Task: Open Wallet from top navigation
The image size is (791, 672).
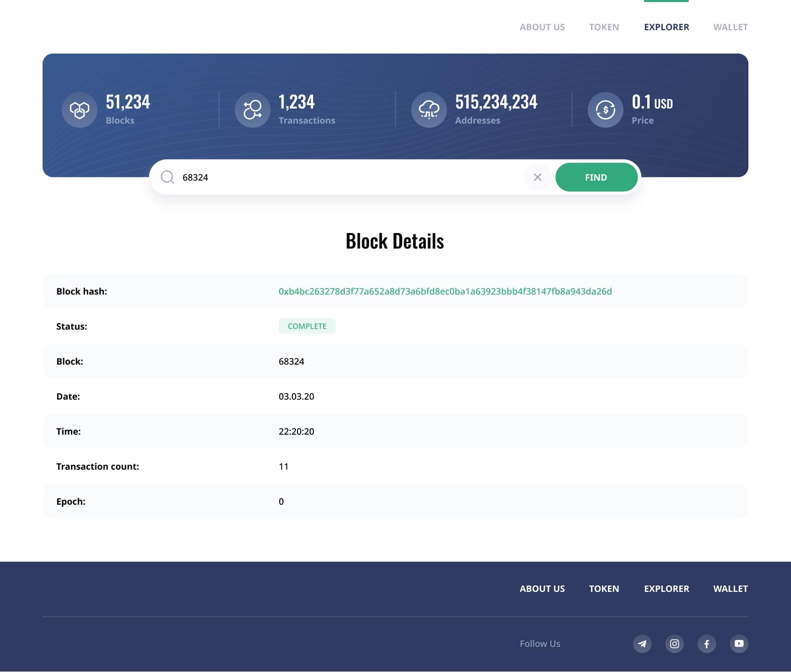Action: coord(730,27)
